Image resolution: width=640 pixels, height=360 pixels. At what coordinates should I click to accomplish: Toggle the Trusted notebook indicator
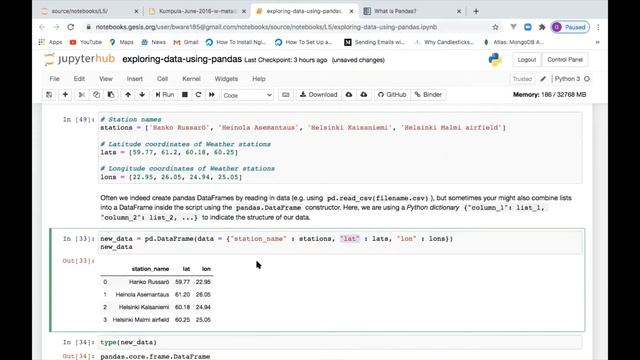[522, 79]
